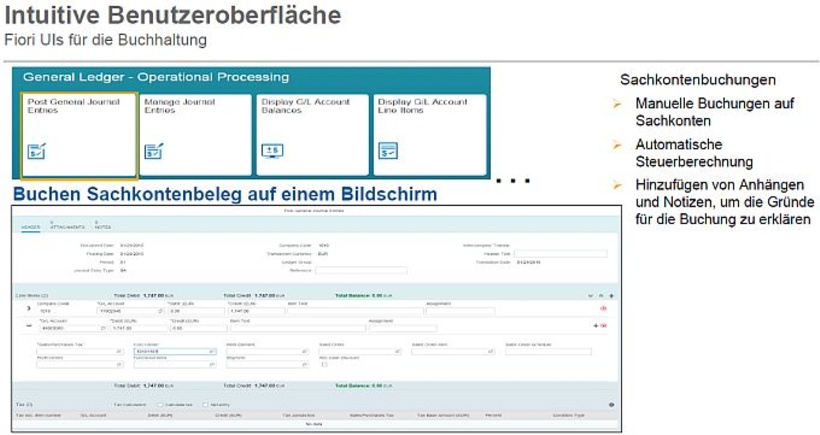Open the WBS Element value help
This screenshot has height=435, width=820.
point(304,352)
